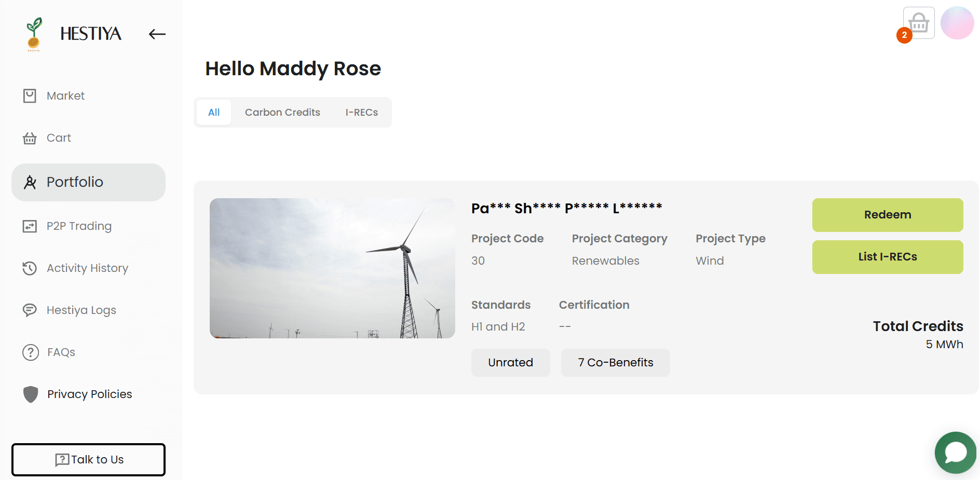
Task: Launch the chat bubble in bottom corner
Action: (955, 452)
